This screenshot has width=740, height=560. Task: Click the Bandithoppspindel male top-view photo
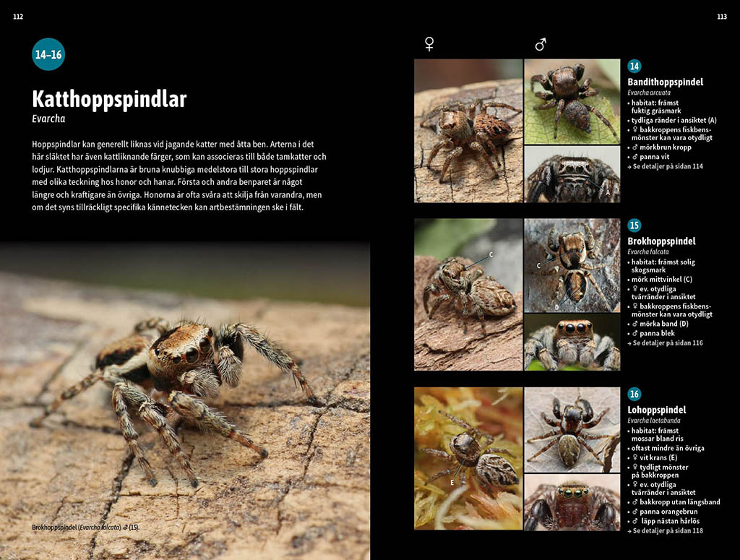pyautogui.click(x=572, y=101)
